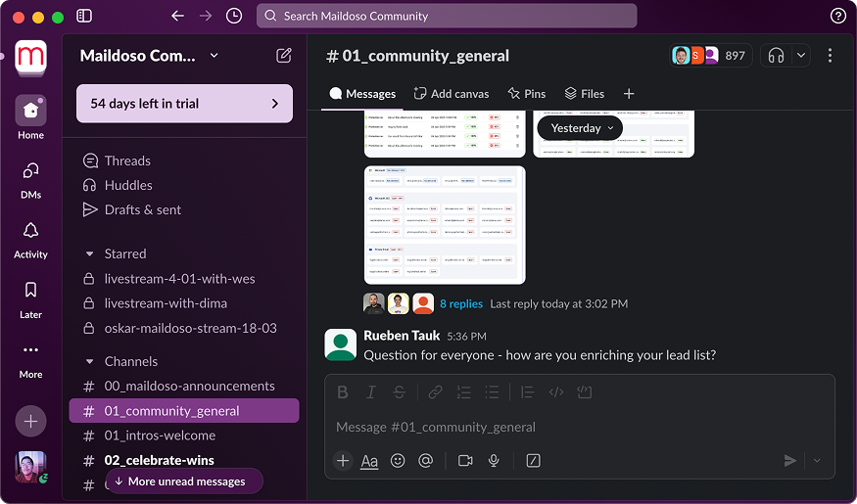The image size is (857, 504).
Task: Collapse the Starred section
Action: [89, 253]
